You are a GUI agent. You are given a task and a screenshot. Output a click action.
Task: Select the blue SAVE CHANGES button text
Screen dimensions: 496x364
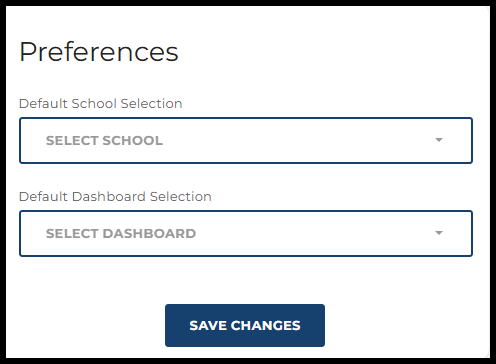coord(245,326)
